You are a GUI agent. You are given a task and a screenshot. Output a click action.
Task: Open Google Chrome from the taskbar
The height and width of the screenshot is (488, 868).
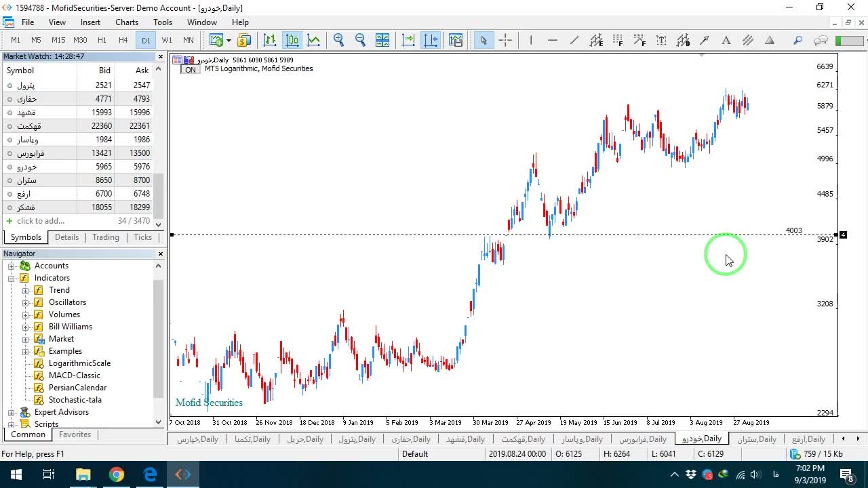click(x=117, y=474)
